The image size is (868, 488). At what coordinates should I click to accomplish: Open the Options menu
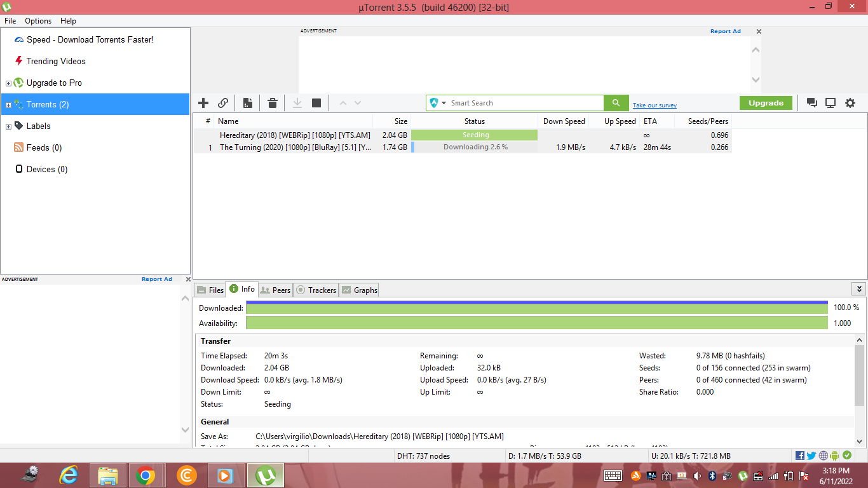tap(38, 21)
